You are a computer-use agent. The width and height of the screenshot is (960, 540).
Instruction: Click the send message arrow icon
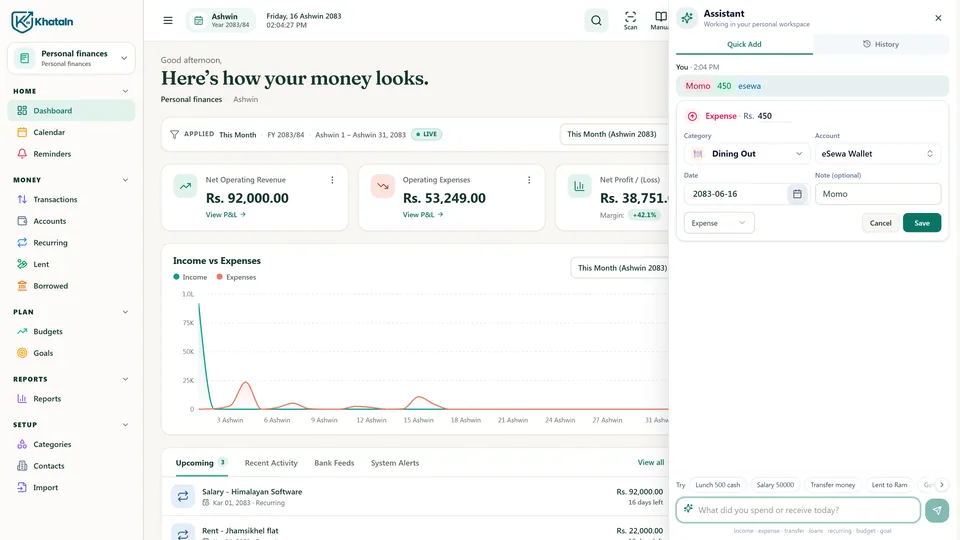(x=937, y=510)
